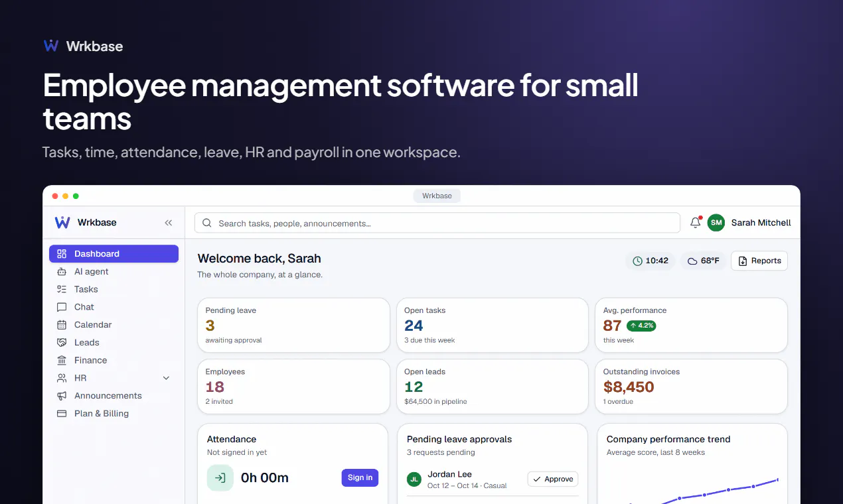Click the Plan & Billing card icon

(x=62, y=414)
